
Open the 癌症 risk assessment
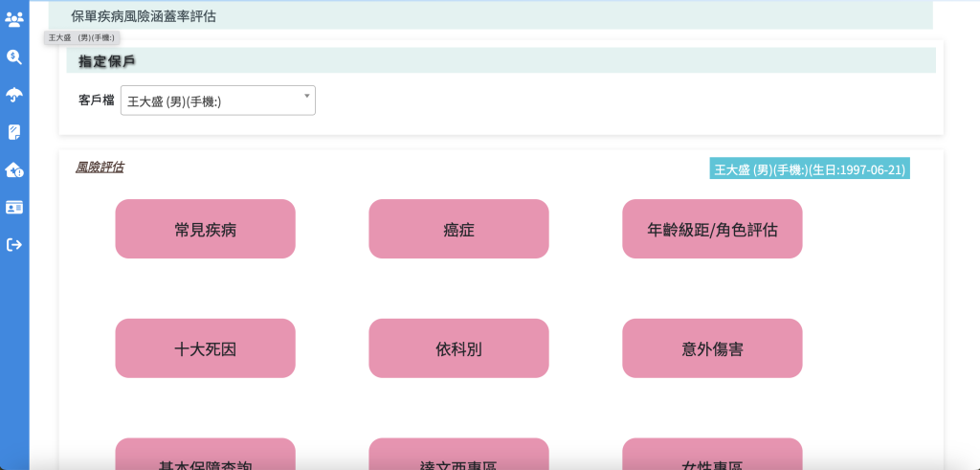pos(458,229)
